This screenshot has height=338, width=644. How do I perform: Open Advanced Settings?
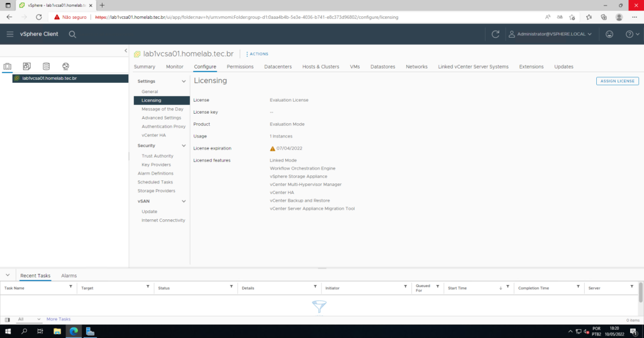tap(161, 117)
